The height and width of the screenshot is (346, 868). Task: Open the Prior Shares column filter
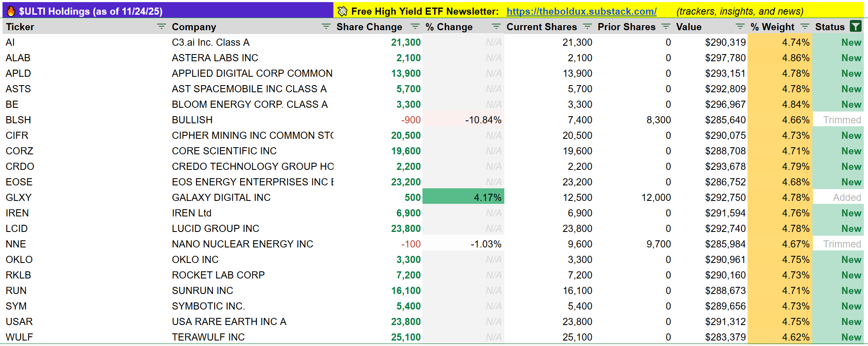(x=666, y=27)
